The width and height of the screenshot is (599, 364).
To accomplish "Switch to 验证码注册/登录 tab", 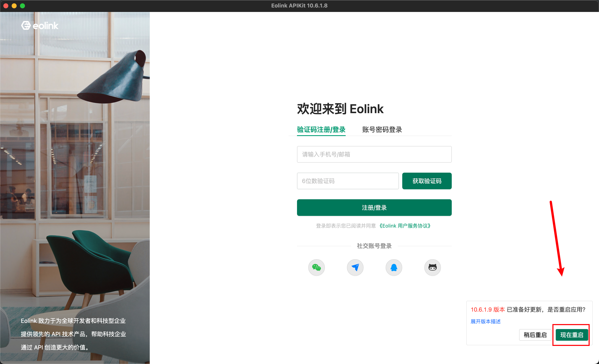I will click(x=321, y=130).
